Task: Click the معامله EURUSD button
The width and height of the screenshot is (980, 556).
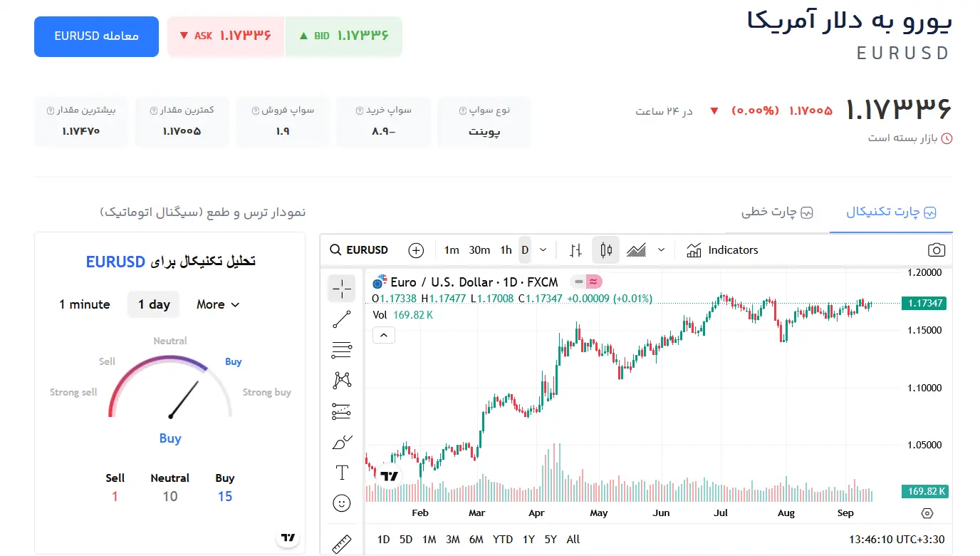Action: [x=96, y=36]
